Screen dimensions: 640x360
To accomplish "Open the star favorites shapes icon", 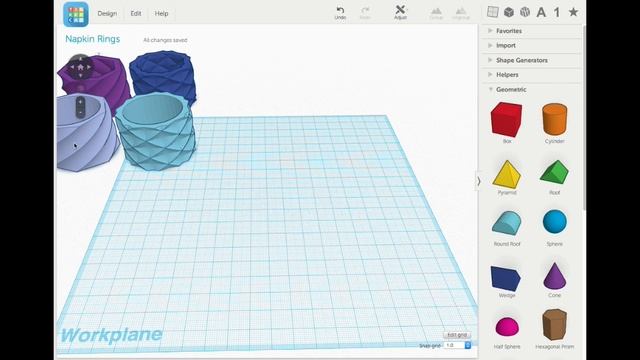I will tap(573, 12).
